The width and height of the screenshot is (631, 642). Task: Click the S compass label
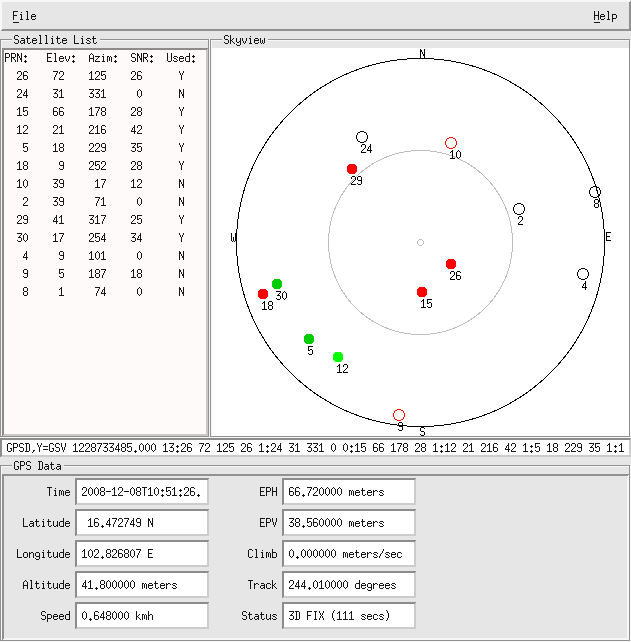coord(423,432)
